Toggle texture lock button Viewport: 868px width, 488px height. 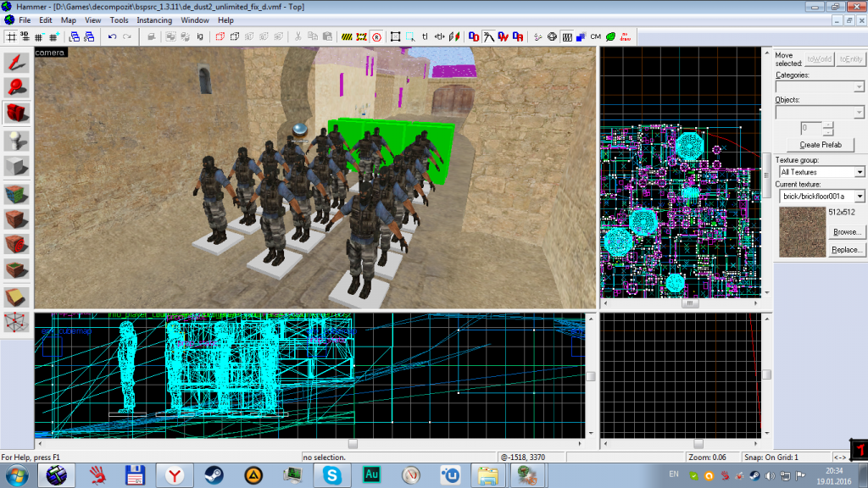(426, 36)
